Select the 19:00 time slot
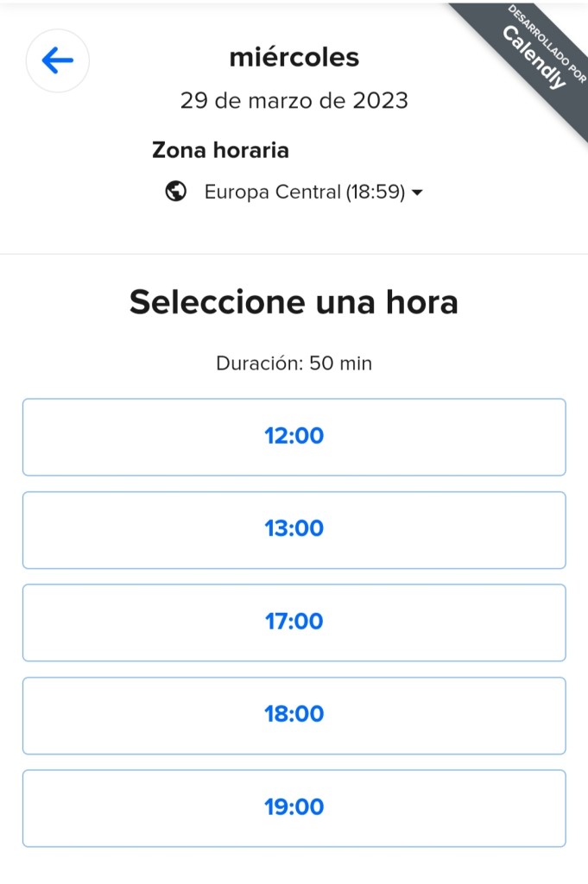Image resolution: width=588 pixels, height=884 pixels. coord(294,807)
